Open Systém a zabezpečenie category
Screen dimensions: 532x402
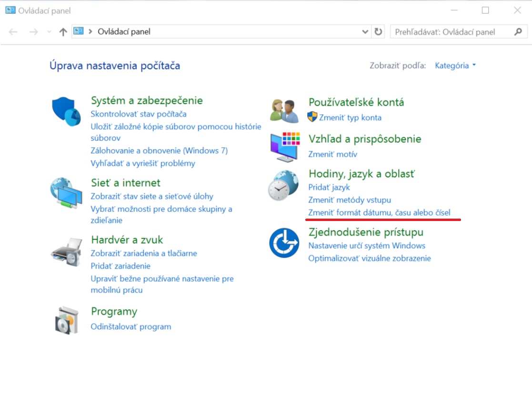click(147, 100)
